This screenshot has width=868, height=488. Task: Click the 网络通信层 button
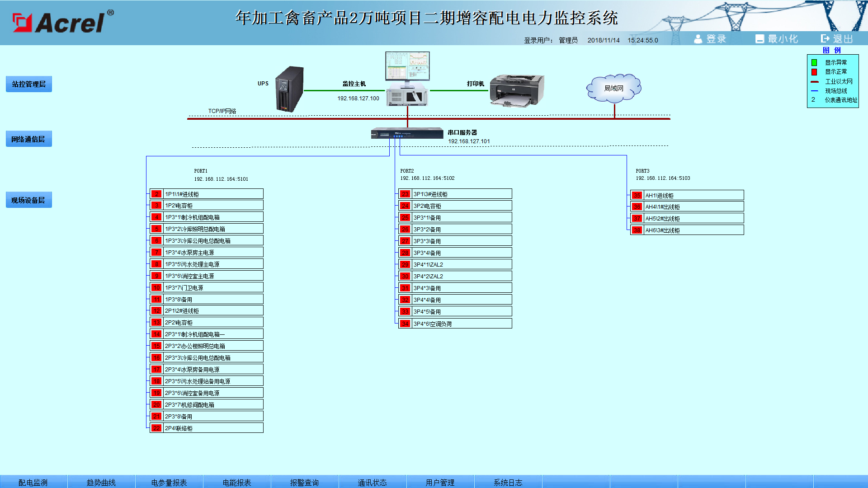pyautogui.click(x=29, y=139)
